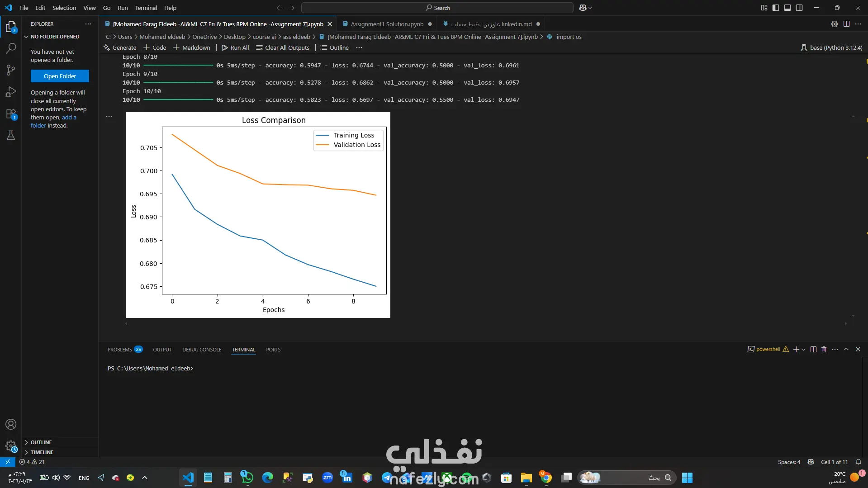Switch to the OUTPUT panel tab
The height and width of the screenshot is (488, 868).
pyautogui.click(x=162, y=350)
